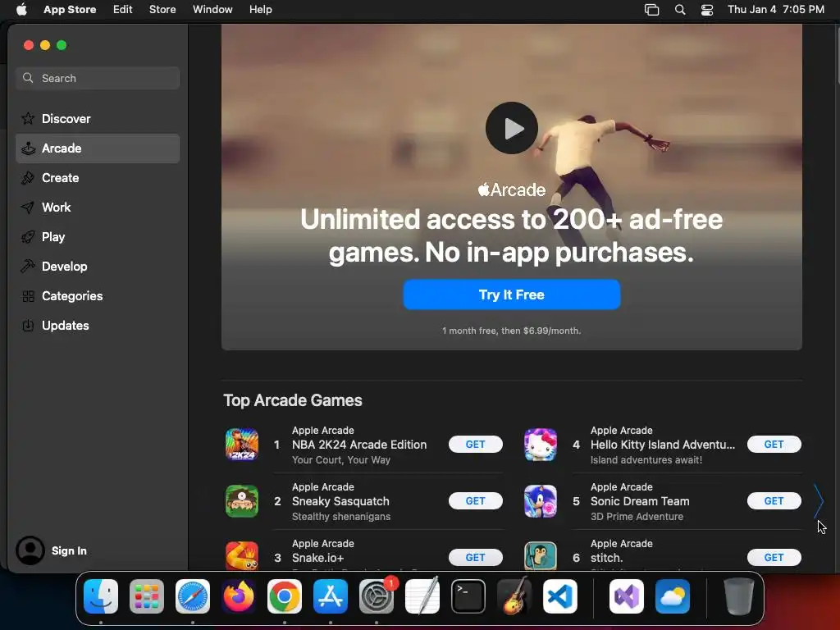Screen dimensions: 840x630
Task: Open the Discover section in sidebar
Action: (98, 118)
